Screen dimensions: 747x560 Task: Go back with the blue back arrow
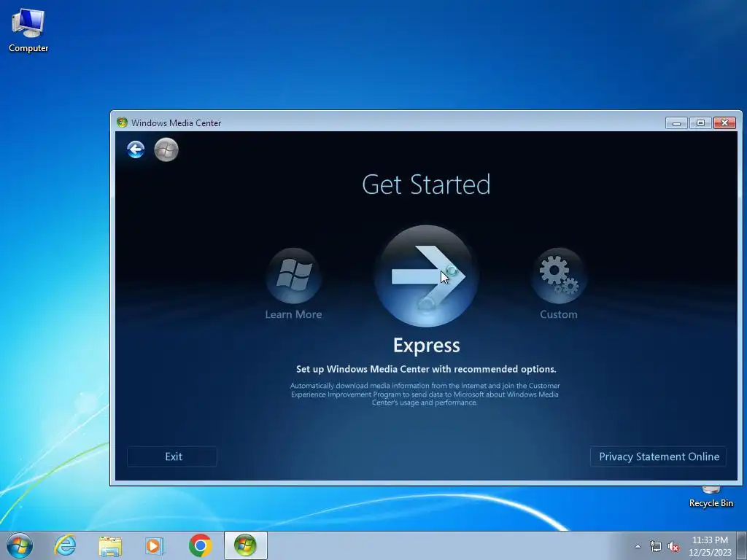[x=136, y=149]
